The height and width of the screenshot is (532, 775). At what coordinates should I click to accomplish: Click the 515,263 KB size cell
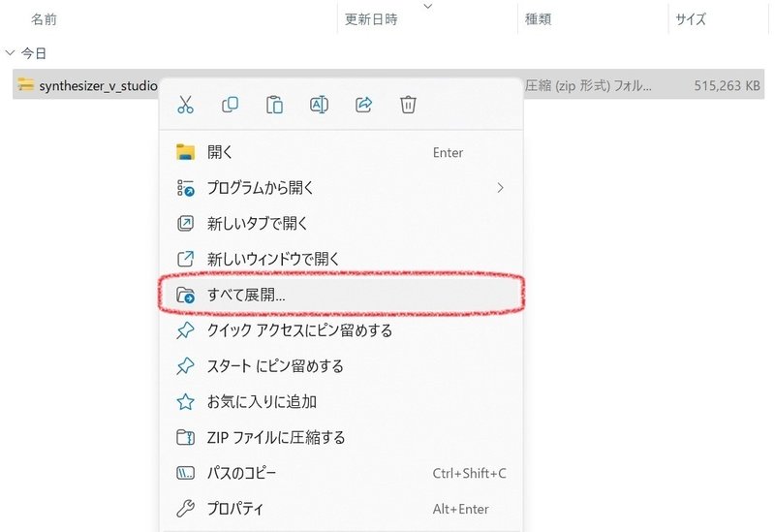click(x=727, y=85)
